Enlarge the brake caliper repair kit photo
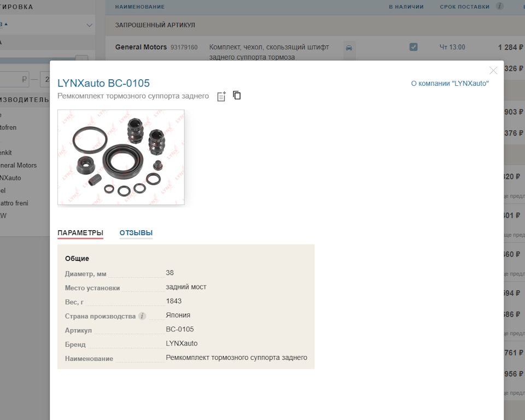Screen dimensions: 525x420 click(x=121, y=157)
